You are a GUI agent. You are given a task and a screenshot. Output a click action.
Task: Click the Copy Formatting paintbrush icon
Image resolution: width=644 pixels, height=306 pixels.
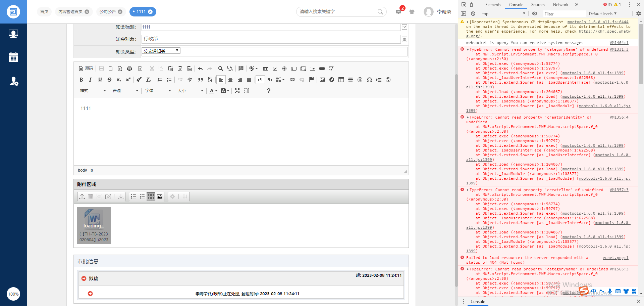click(139, 80)
